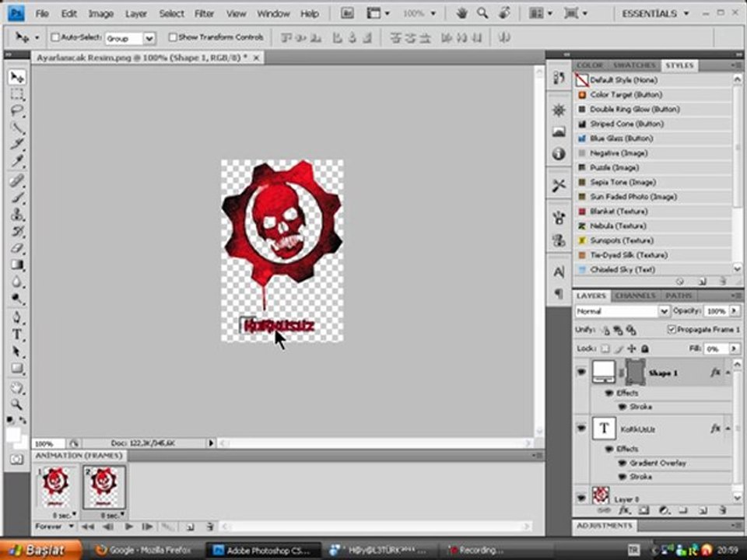This screenshot has width=747, height=560.
Task: Collapse Shape 1 layer effects list
Action: (x=728, y=373)
